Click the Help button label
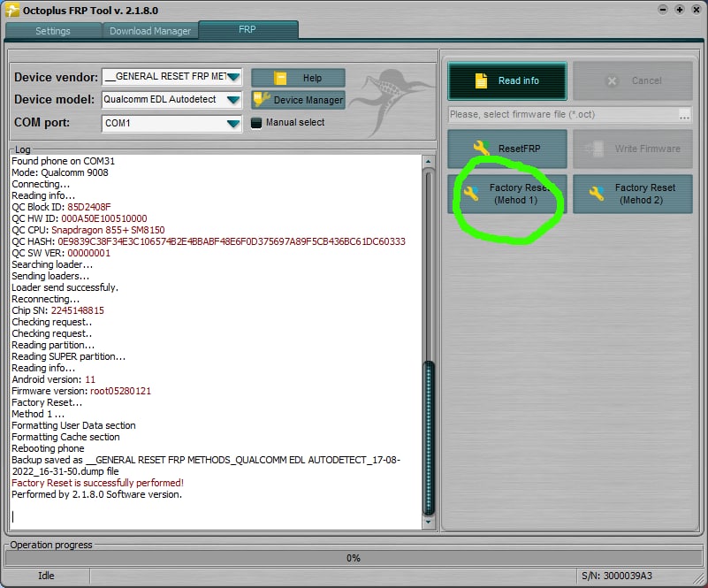 313,78
